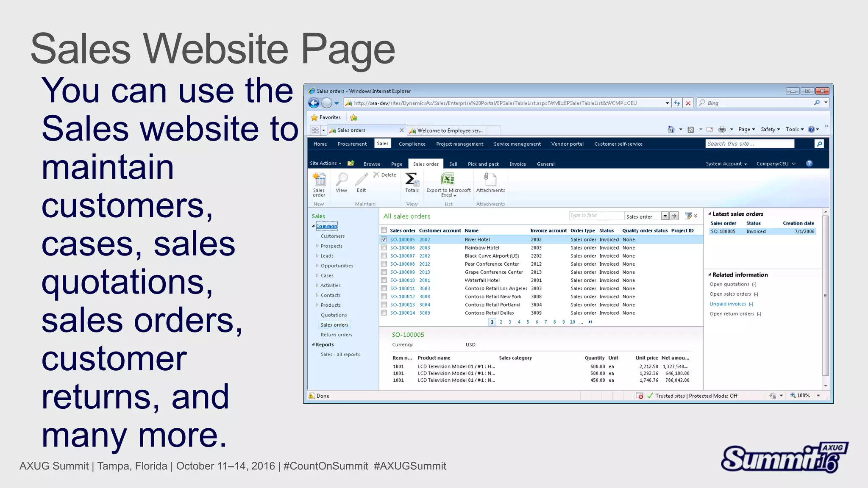Open the Attachments paperclip icon
Viewport: 868px width, 488px height.
coord(490,180)
